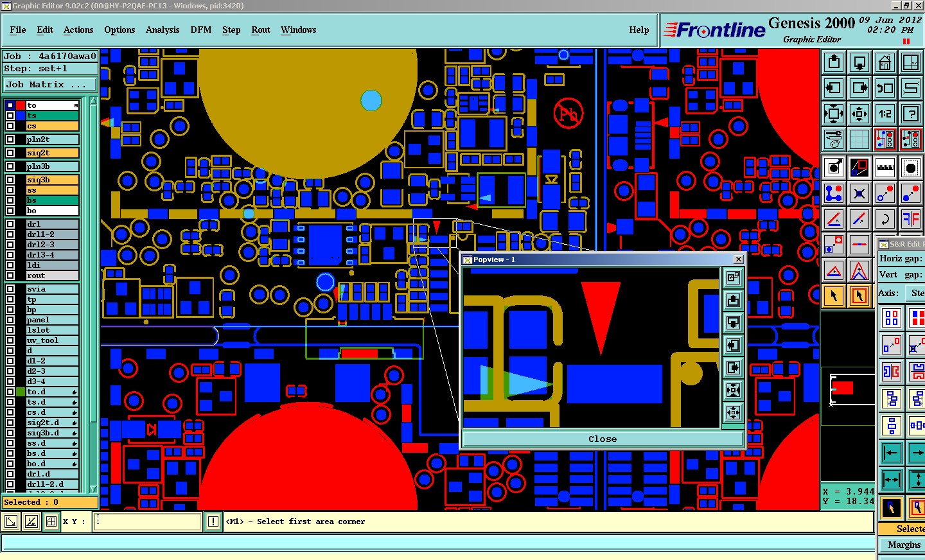This screenshot has height=560, width=925.
Task: Open the DFM menu
Action: tap(201, 30)
